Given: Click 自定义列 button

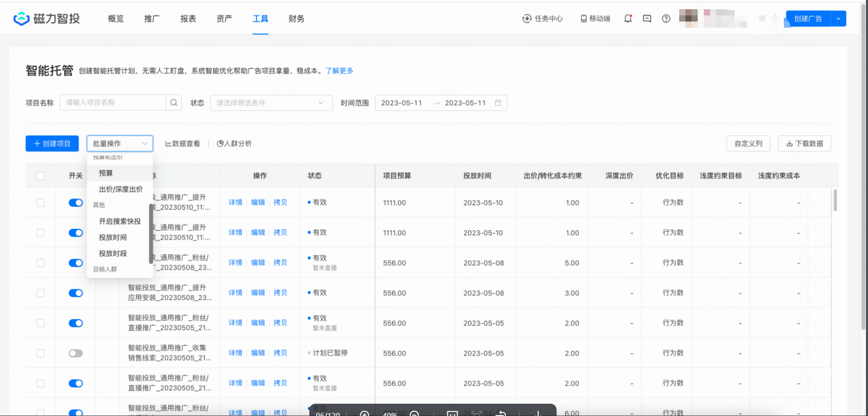Looking at the screenshot, I should (x=748, y=144).
